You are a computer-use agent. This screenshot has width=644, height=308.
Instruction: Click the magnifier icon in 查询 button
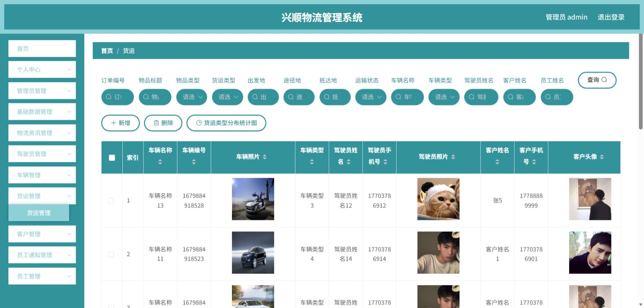click(604, 80)
